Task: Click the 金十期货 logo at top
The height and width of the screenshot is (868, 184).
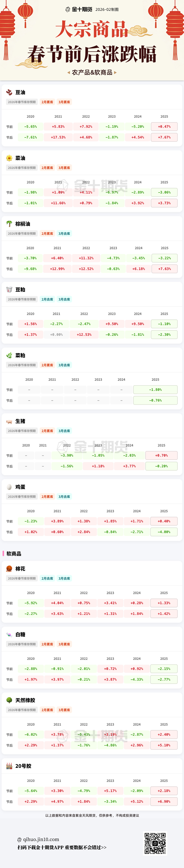Action: coord(79,9)
